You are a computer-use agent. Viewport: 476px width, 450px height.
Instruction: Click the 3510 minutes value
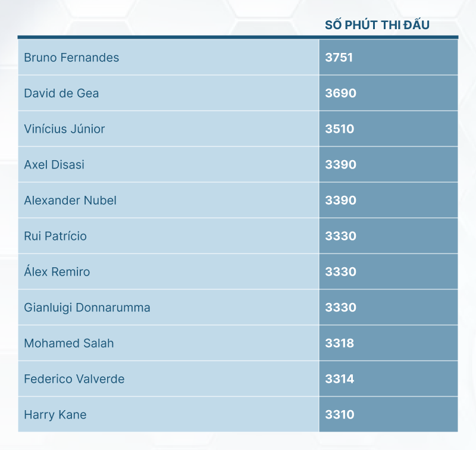click(x=340, y=129)
